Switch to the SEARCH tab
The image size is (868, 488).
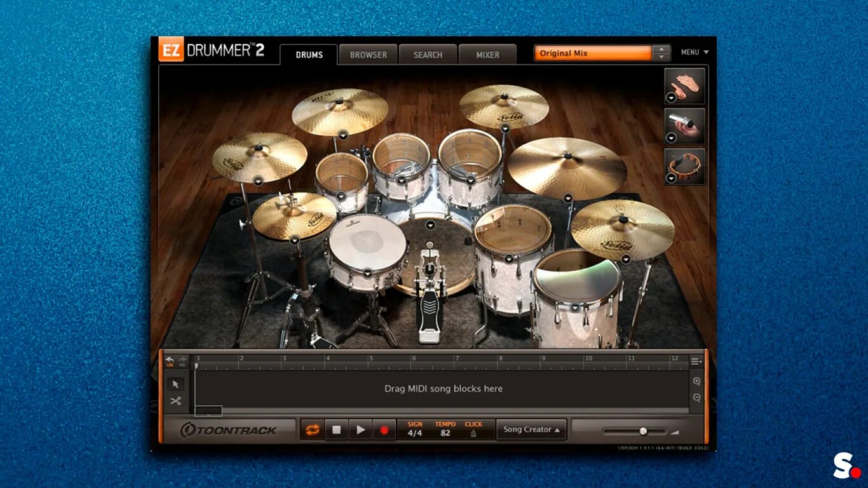click(x=428, y=55)
